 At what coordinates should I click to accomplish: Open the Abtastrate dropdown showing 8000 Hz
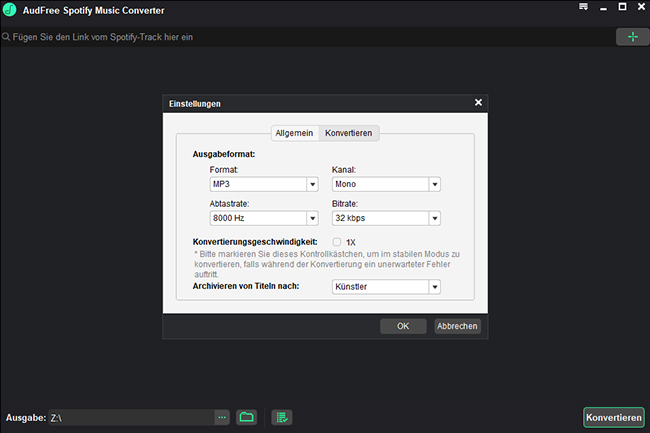tap(264, 218)
